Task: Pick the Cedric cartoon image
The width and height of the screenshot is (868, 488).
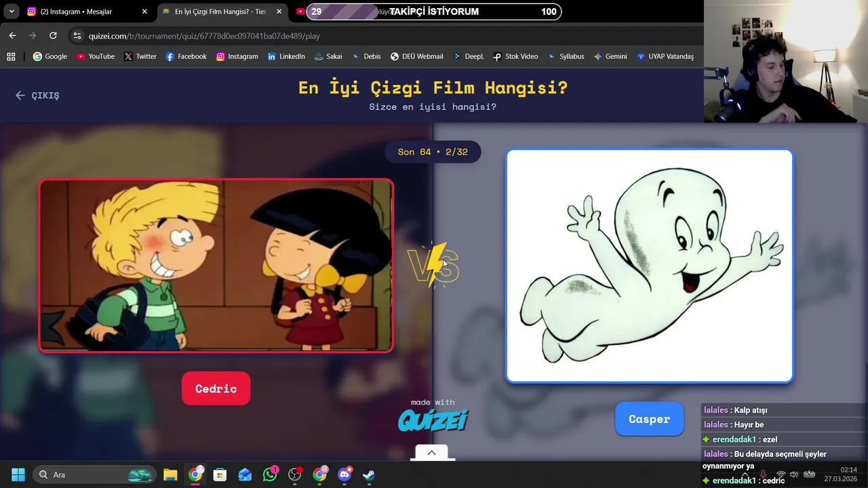Action: click(x=216, y=266)
